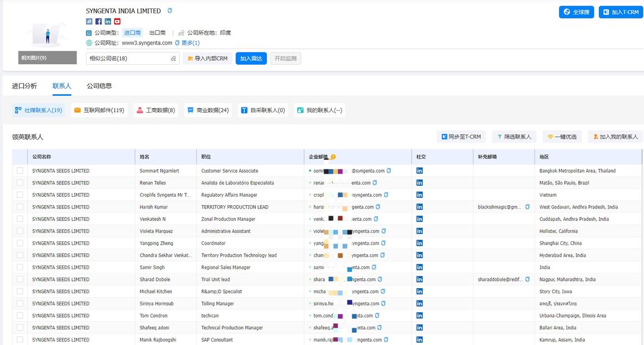Copy Renan Telles' company email address

click(375, 183)
